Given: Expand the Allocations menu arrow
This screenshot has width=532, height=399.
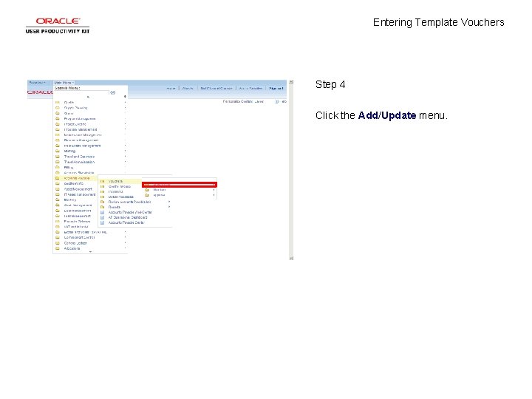Looking at the screenshot, I should tap(125, 248).
